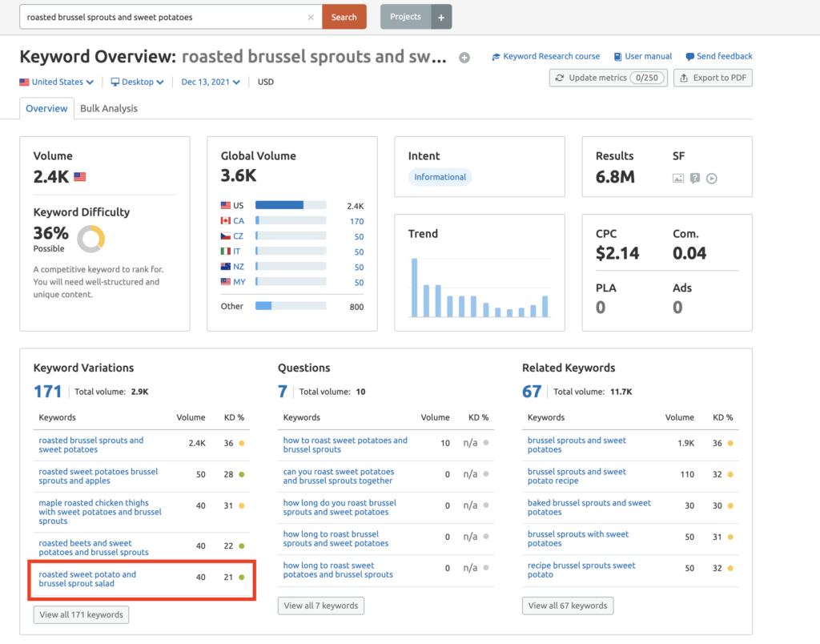Click the 171 keyword variations count
Image resolution: width=820 pixels, height=644 pixels.
click(47, 392)
